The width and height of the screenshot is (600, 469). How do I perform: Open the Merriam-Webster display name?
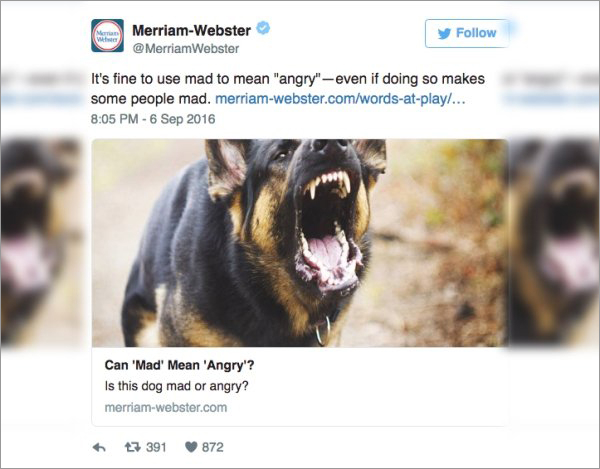click(x=191, y=30)
